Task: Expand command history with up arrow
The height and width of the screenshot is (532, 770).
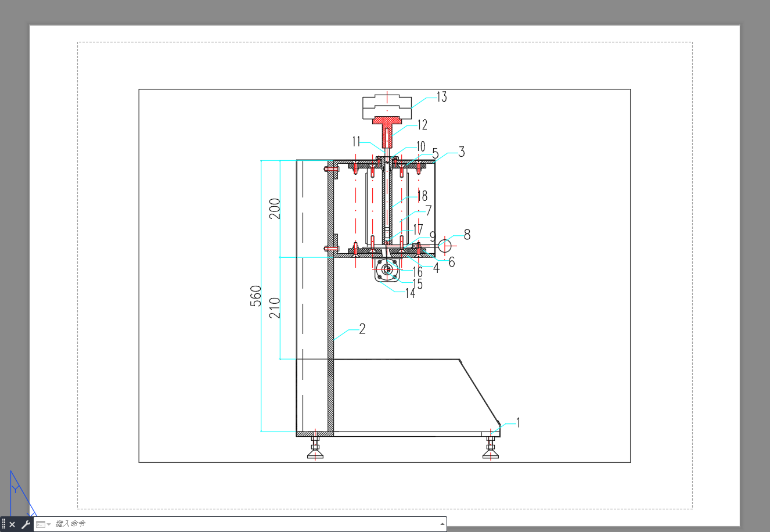Action: (x=442, y=524)
